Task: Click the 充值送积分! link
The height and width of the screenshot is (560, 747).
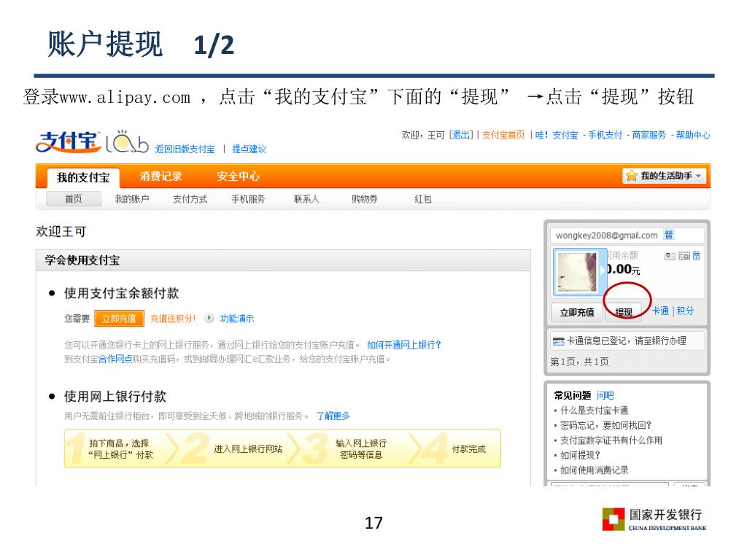Action: tap(173, 319)
